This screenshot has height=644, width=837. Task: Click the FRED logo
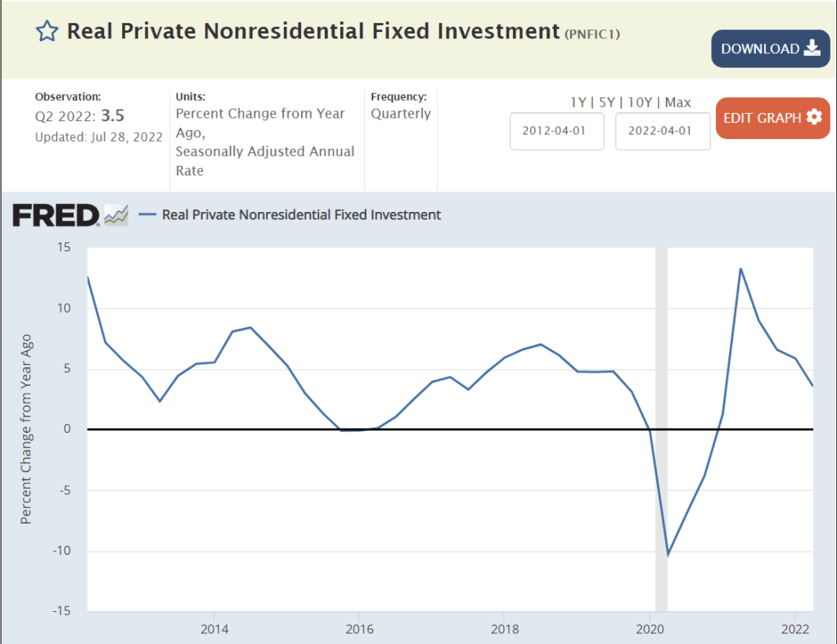pos(56,215)
